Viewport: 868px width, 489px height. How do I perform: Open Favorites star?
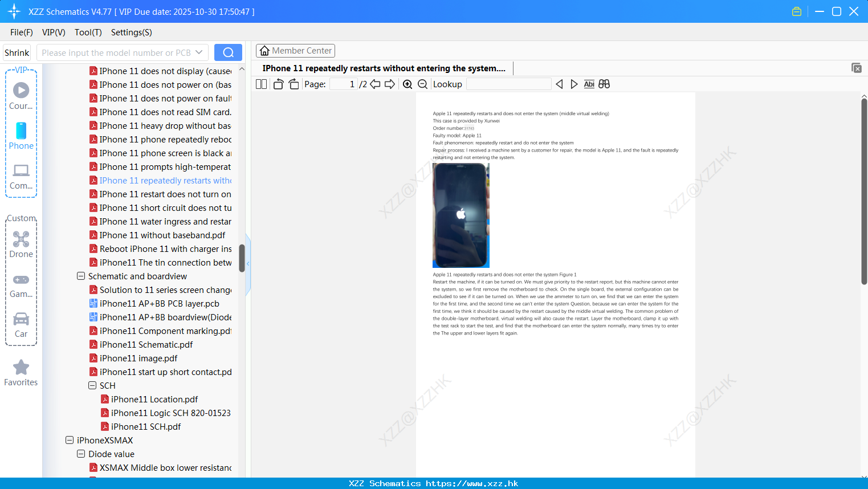point(21,373)
